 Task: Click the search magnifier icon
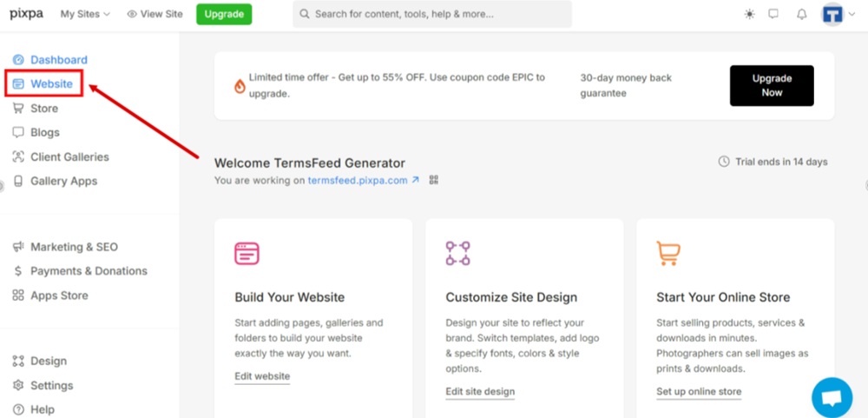point(305,15)
